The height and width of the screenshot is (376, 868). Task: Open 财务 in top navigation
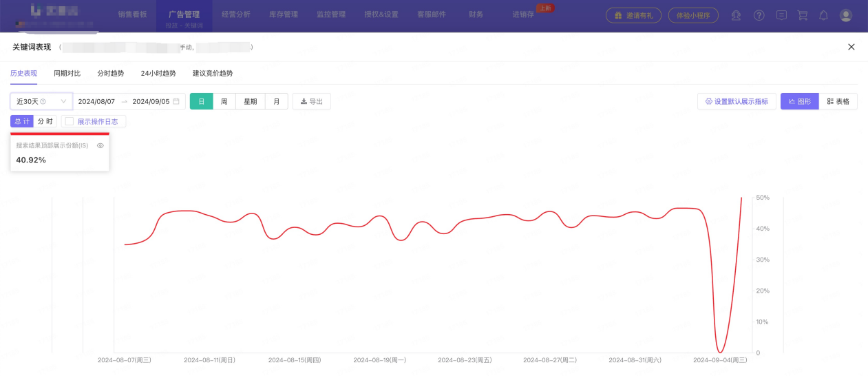pyautogui.click(x=476, y=14)
